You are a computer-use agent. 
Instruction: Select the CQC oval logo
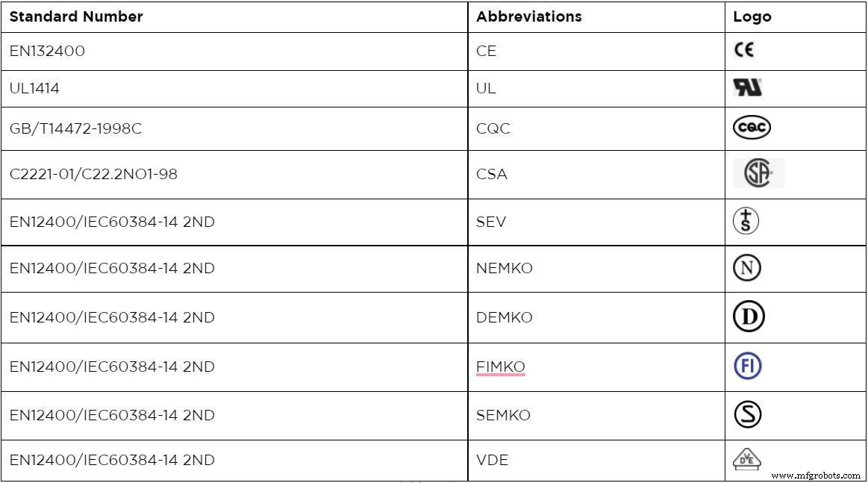pos(751,128)
